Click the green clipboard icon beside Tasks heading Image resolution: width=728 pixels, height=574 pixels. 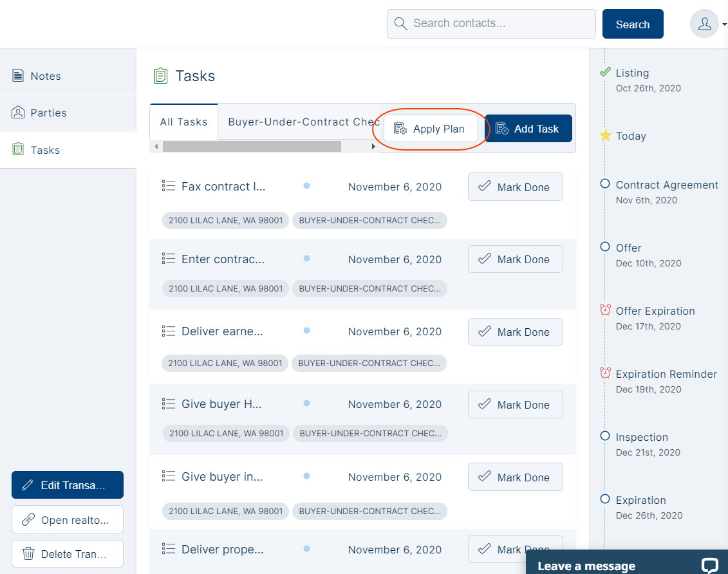pyautogui.click(x=160, y=76)
